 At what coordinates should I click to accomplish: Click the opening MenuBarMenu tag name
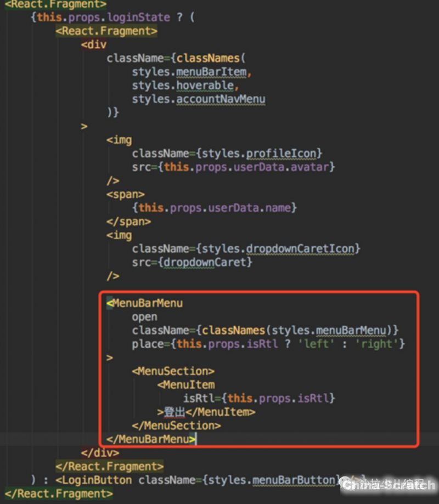point(148,303)
